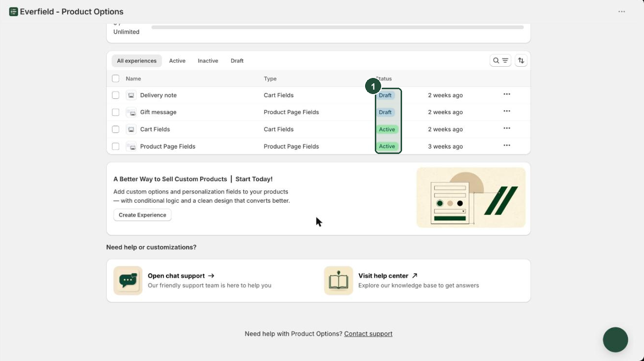The height and width of the screenshot is (361, 644).
Task: Open more actions for Product Page Fields row
Action: (x=507, y=146)
